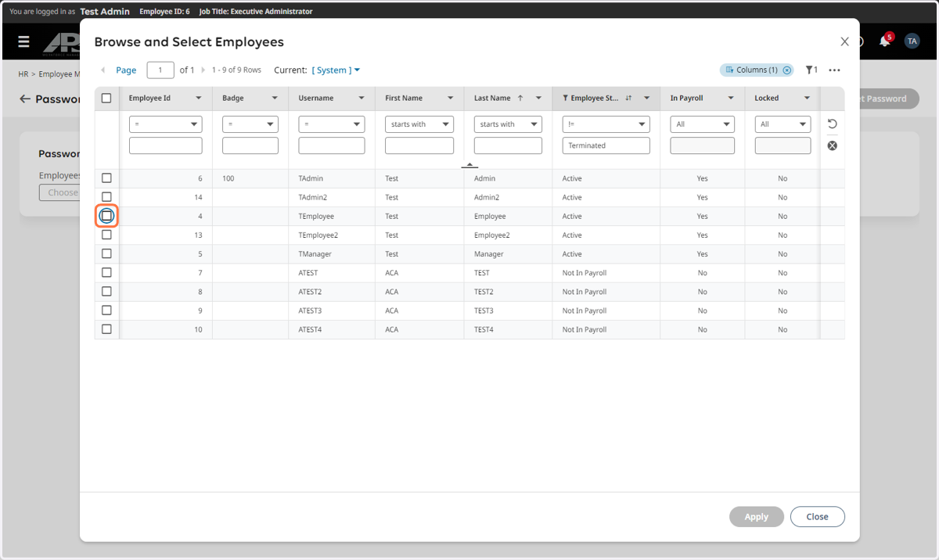Click the Apply button
The image size is (939, 560).
pos(756,516)
